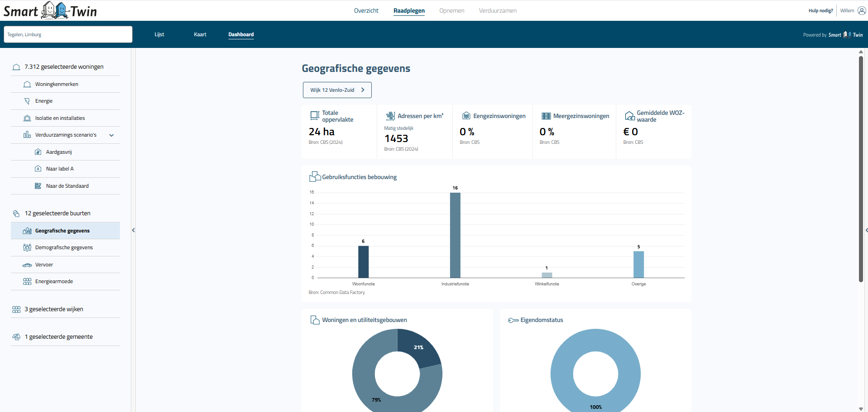The height and width of the screenshot is (412, 868).
Task: Collapse the Verduurzamings scenario's section
Action: 111,135
